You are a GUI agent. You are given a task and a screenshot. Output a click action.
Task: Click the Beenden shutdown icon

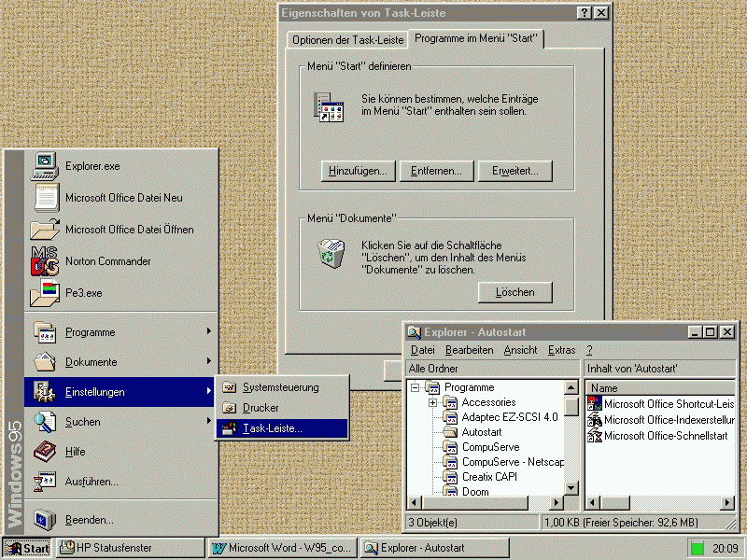coord(45,520)
